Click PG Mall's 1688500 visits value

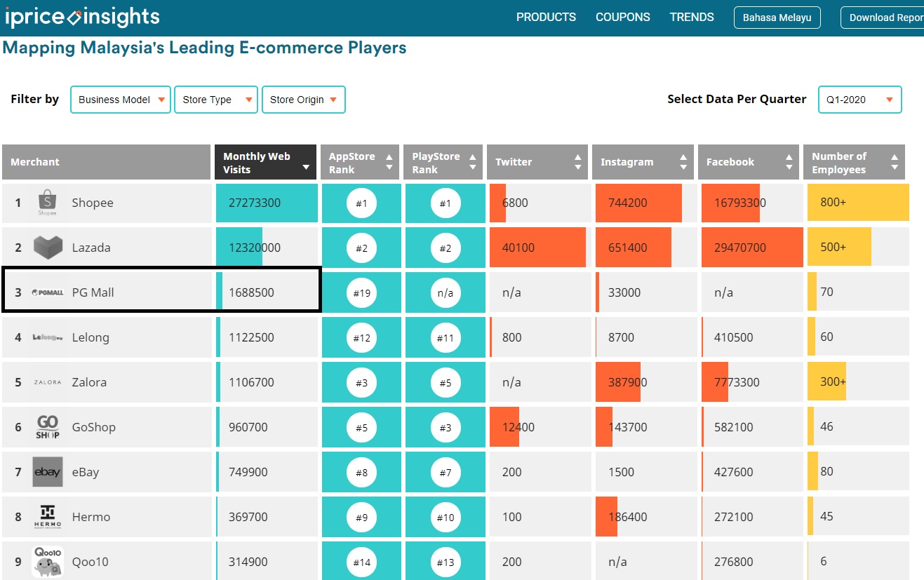(x=251, y=292)
